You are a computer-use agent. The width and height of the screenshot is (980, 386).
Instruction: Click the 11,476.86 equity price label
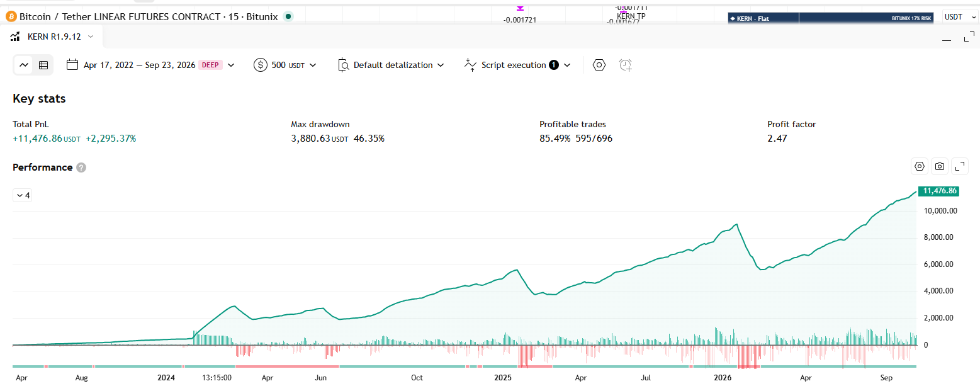[939, 190]
